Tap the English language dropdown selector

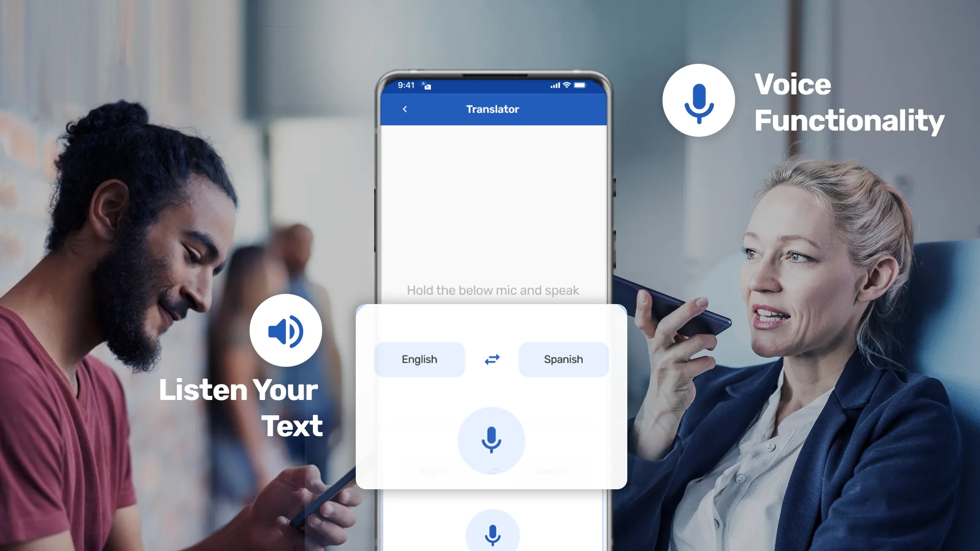point(419,359)
